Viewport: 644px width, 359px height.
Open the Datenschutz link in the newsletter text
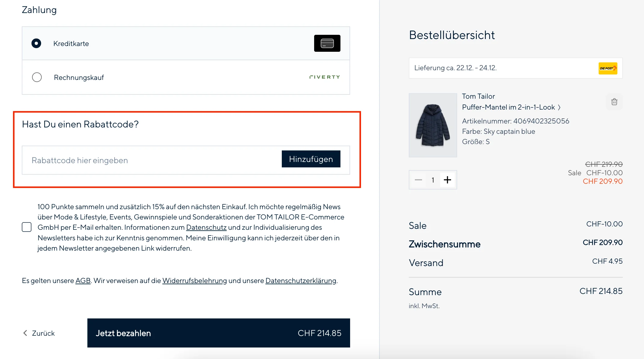click(x=206, y=227)
